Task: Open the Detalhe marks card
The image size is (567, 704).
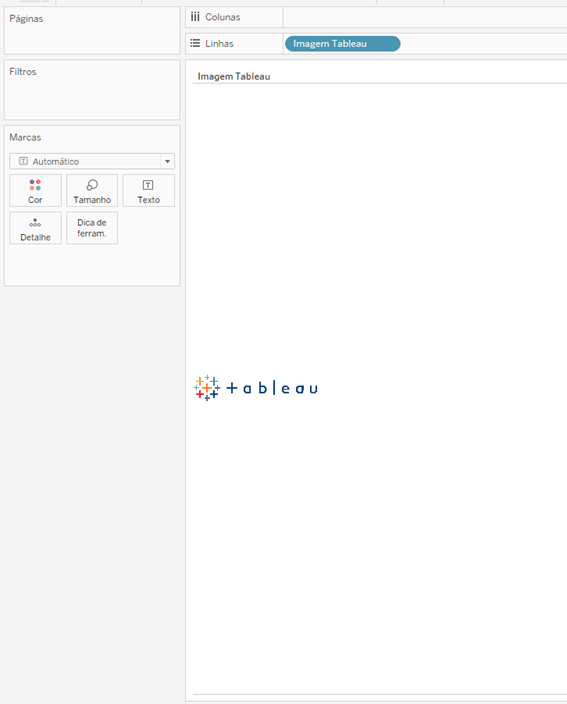Action: point(35,229)
